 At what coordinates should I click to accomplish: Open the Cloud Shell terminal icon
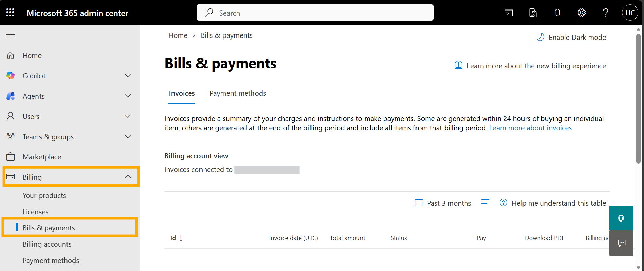(x=509, y=13)
